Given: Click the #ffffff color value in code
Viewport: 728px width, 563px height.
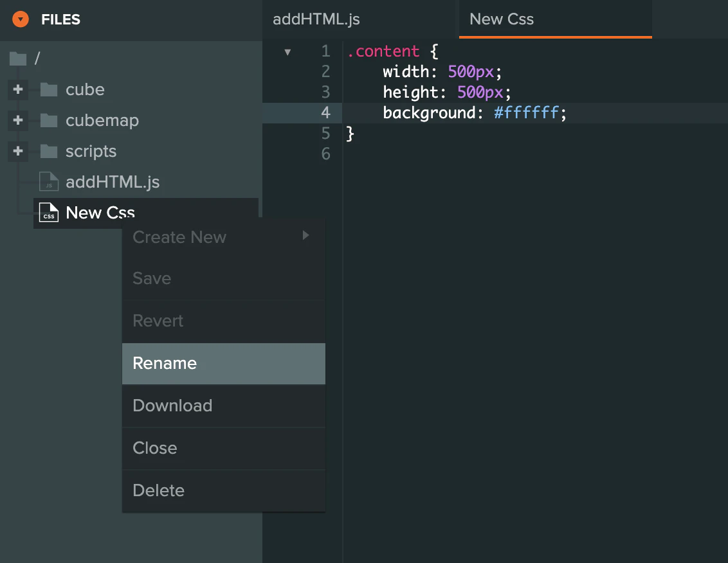Looking at the screenshot, I should [x=527, y=113].
